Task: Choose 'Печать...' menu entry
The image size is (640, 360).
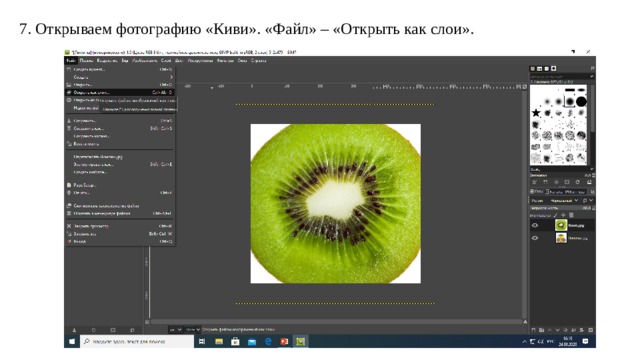Action: [x=120, y=193]
